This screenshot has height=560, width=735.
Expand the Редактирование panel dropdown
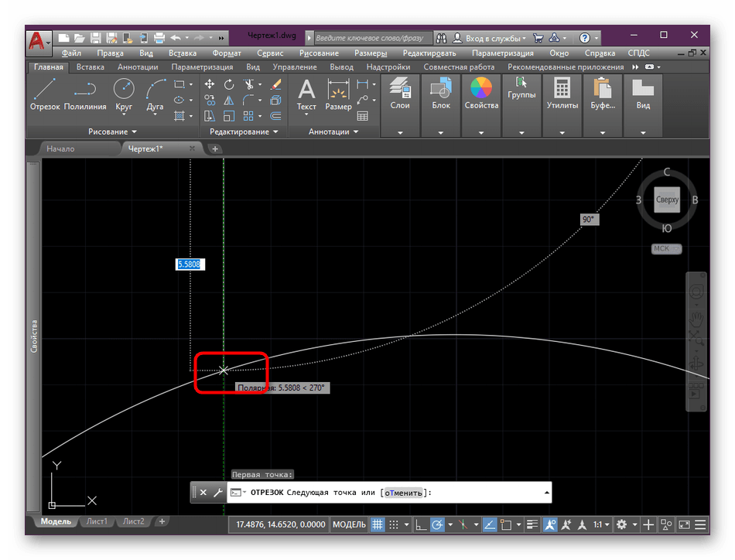pos(244,131)
